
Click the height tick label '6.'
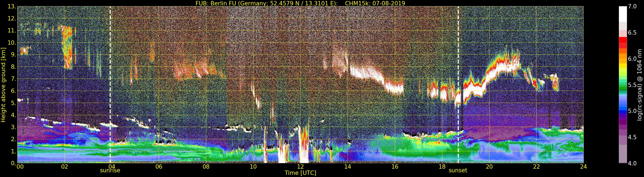tap(14, 91)
